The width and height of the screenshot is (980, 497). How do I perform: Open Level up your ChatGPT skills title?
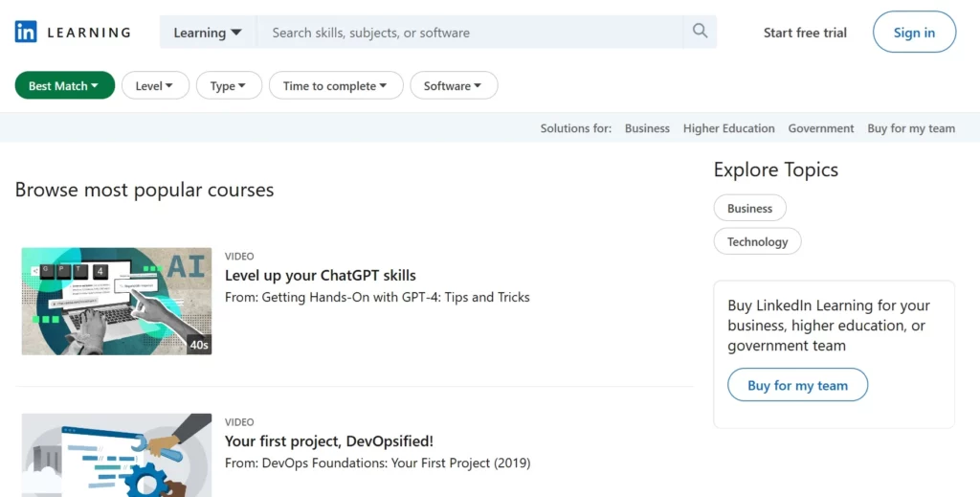coord(320,275)
